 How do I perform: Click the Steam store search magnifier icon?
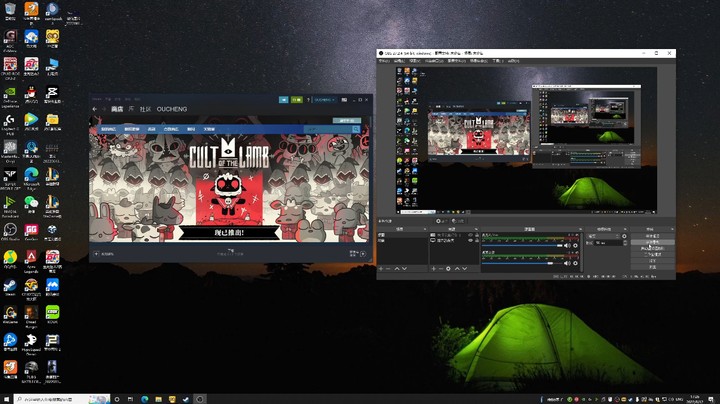(355, 129)
